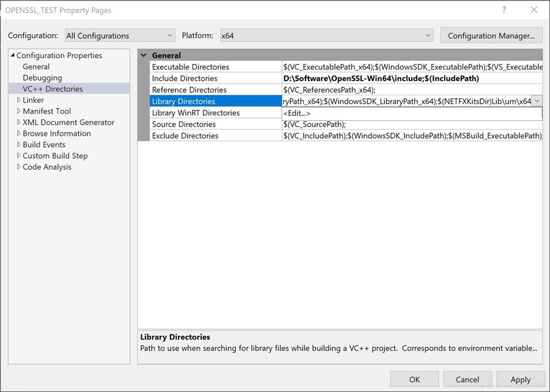Open Configuration Manager
550x392 pixels.
pyautogui.click(x=491, y=35)
